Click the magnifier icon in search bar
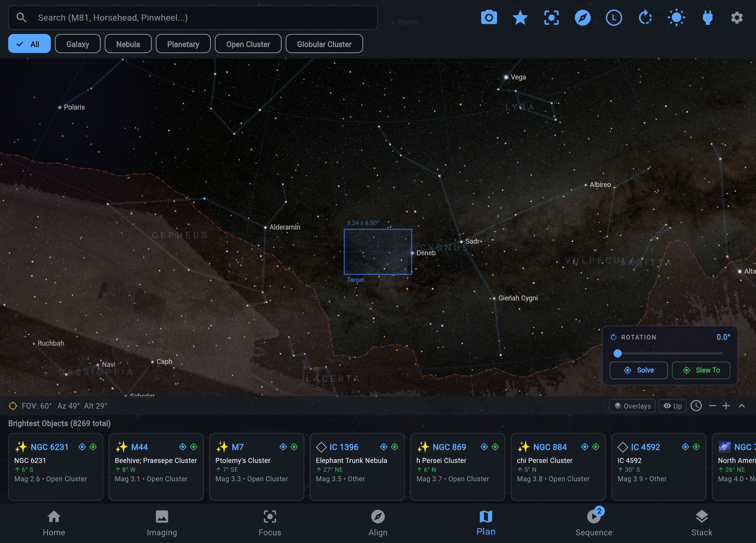The height and width of the screenshot is (543, 756). click(x=21, y=17)
